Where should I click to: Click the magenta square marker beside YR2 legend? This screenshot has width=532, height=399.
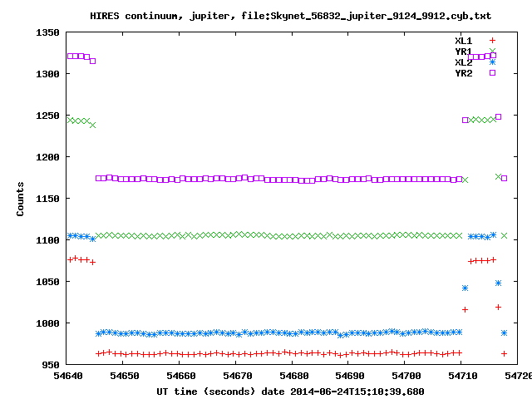point(492,72)
